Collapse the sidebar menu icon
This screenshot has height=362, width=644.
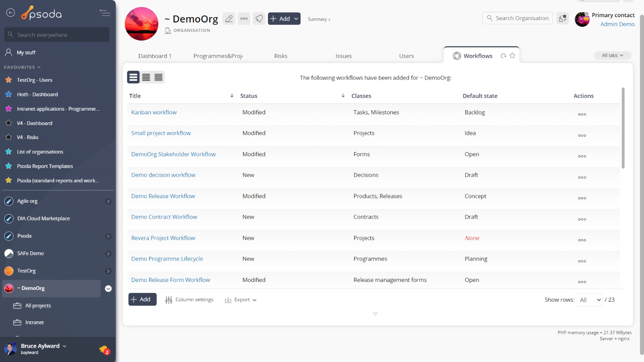tap(105, 13)
